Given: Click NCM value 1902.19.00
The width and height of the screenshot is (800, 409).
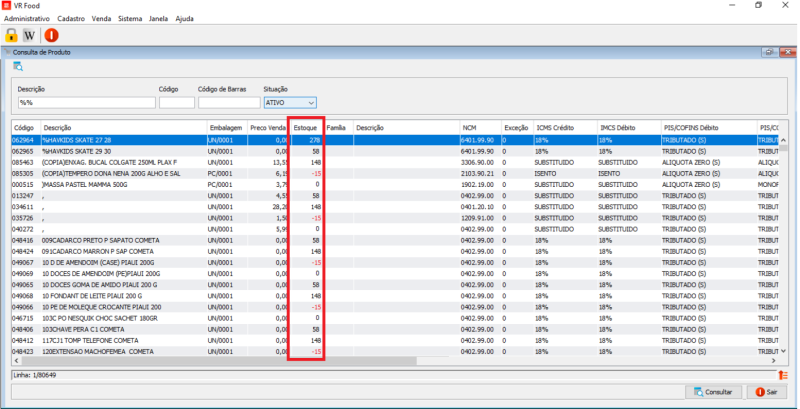Looking at the screenshot, I should click(478, 185).
